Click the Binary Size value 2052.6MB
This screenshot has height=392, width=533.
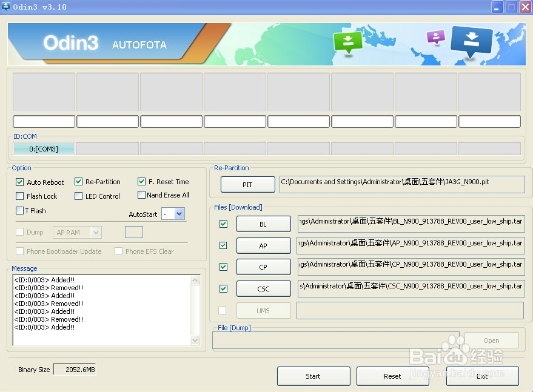coord(75,370)
